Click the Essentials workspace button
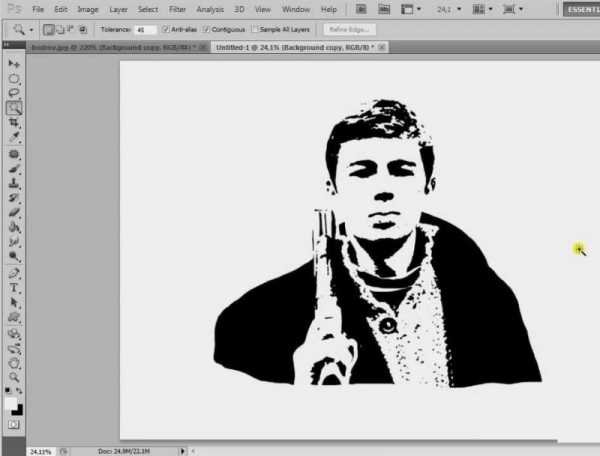Image resolution: width=600 pixels, height=456 pixels. coord(580,9)
